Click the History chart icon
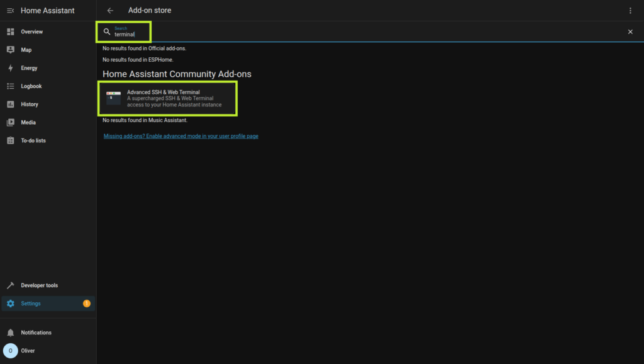Viewport: 644px width, 364px height. [11, 104]
